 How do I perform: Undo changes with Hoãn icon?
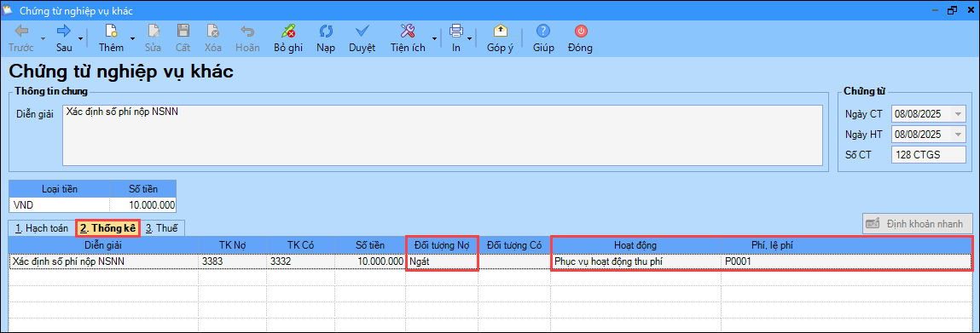tap(247, 38)
